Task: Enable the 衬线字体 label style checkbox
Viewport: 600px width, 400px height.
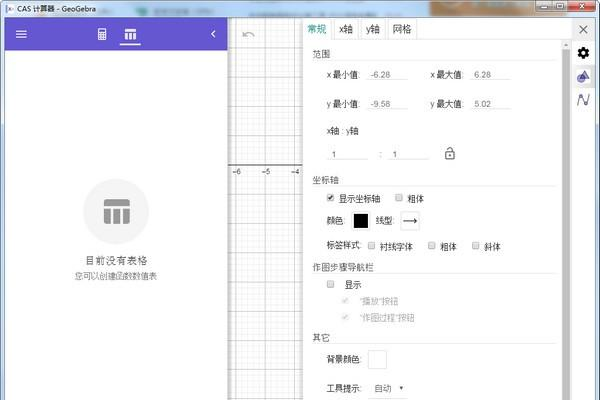Action: point(371,246)
